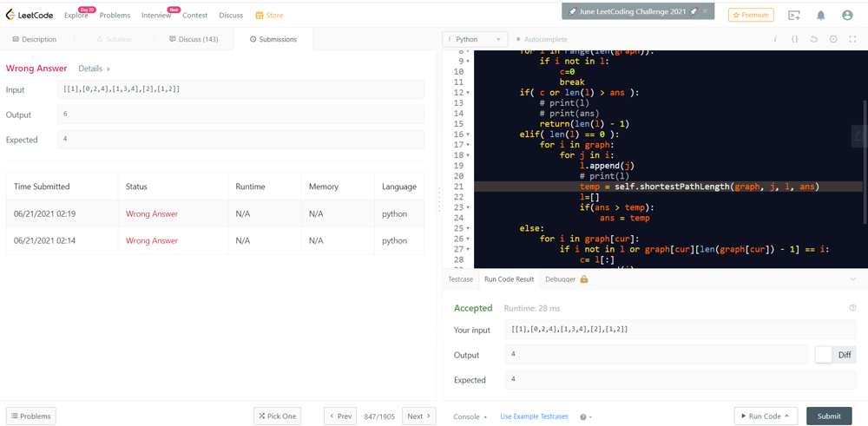Viewport: 868px width, 426px height.
Task: Toggle the Console panel
Action: [470, 416]
